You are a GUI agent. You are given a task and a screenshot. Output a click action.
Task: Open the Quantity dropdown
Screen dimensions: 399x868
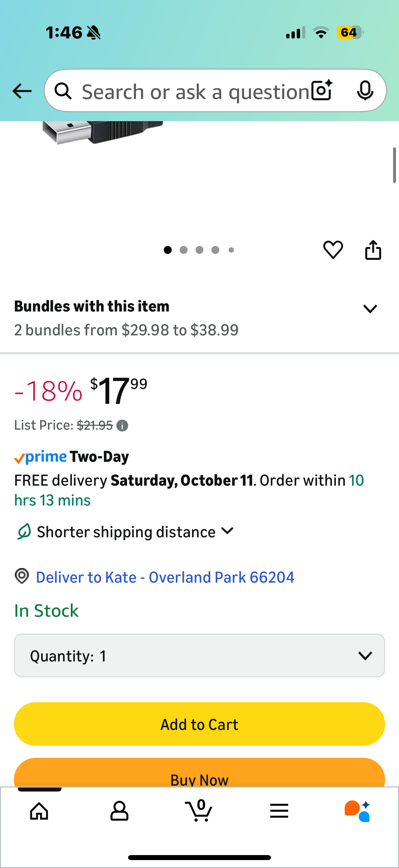[x=199, y=655]
